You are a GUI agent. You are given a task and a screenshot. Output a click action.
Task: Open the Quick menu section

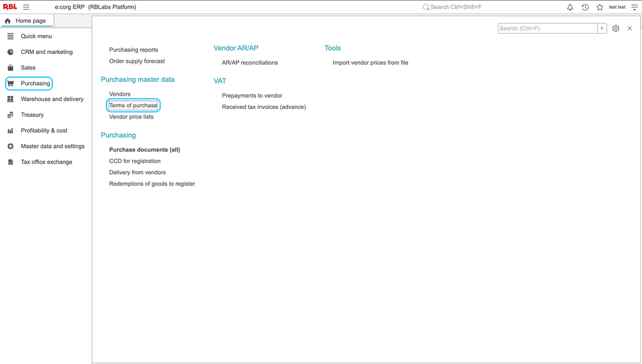coord(36,36)
